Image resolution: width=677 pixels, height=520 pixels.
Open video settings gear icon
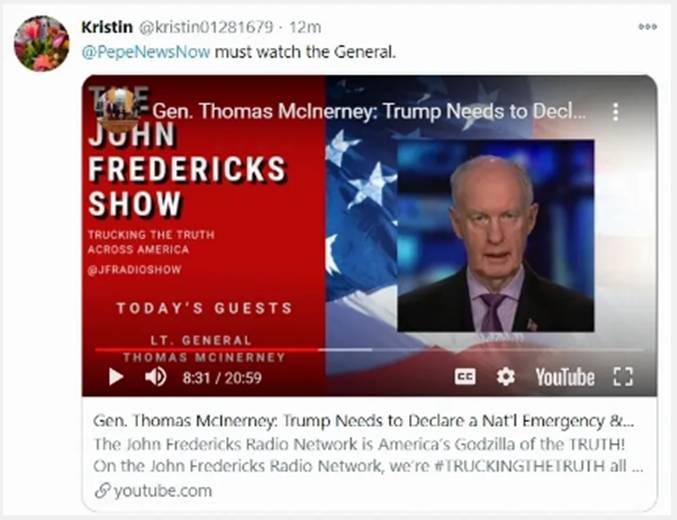coord(506,377)
